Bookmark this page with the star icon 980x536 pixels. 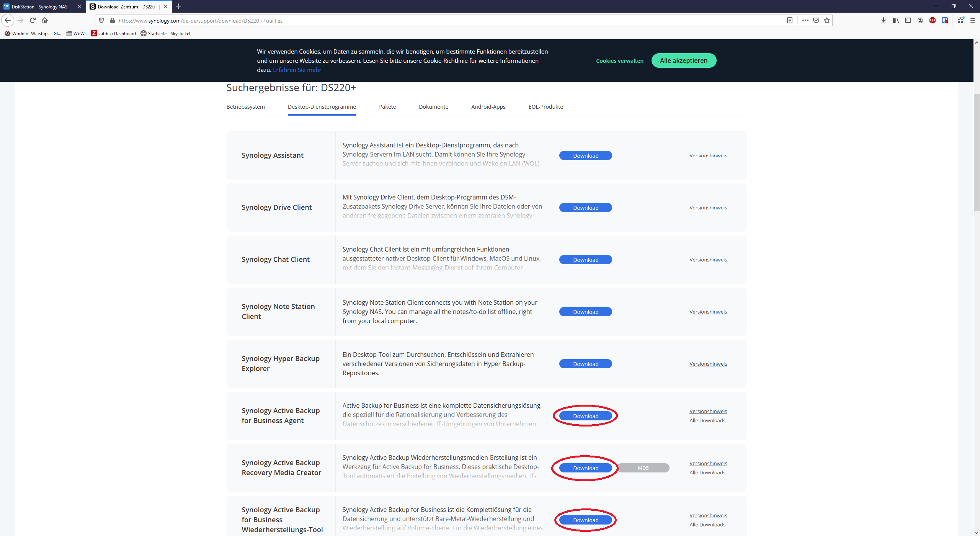(827, 21)
